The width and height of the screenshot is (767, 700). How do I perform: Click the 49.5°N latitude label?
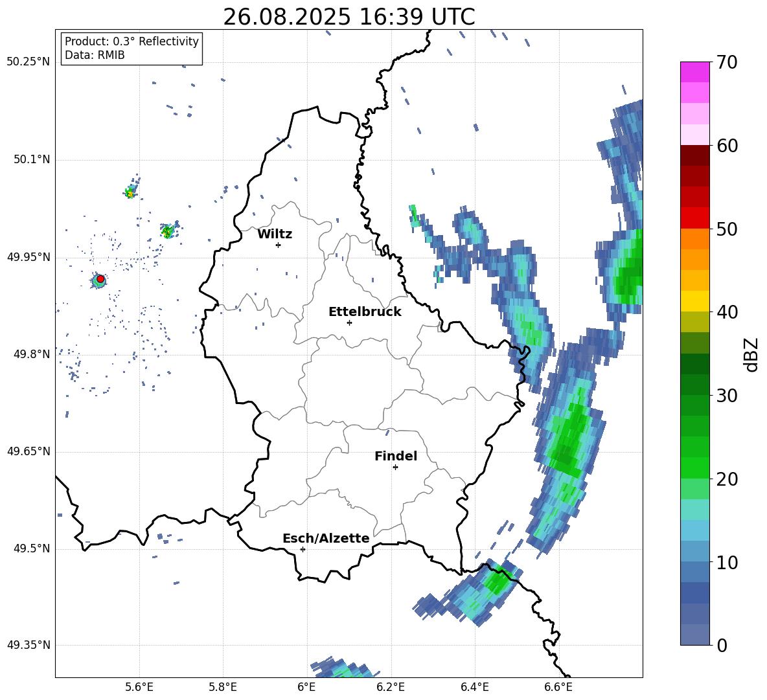32,548
